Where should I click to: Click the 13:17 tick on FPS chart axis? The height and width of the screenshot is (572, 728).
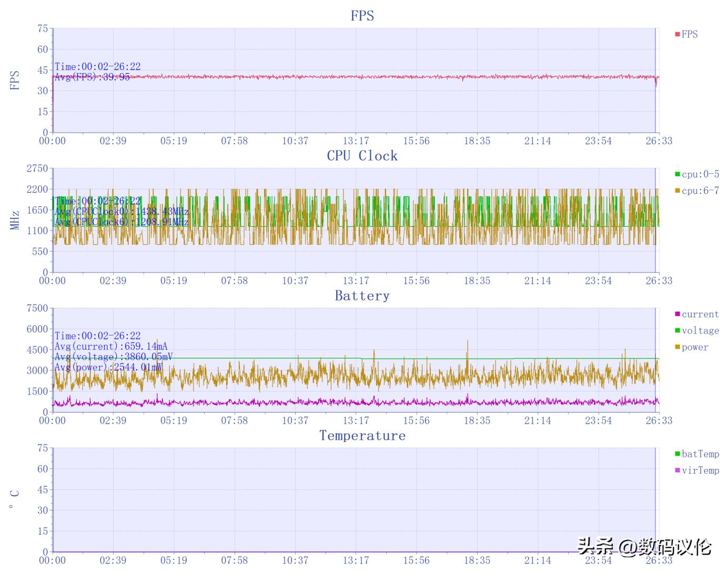click(x=356, y=141)
